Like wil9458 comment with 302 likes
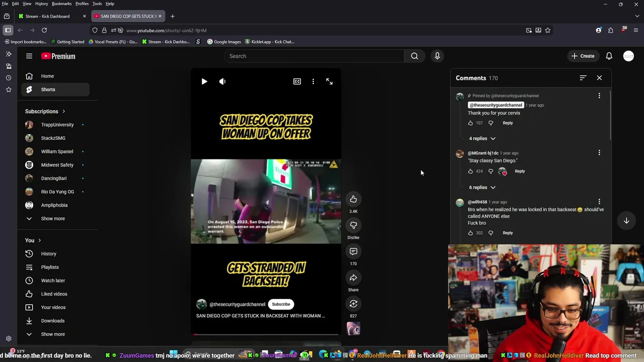 pyautogui.click(x=470, y=233)
